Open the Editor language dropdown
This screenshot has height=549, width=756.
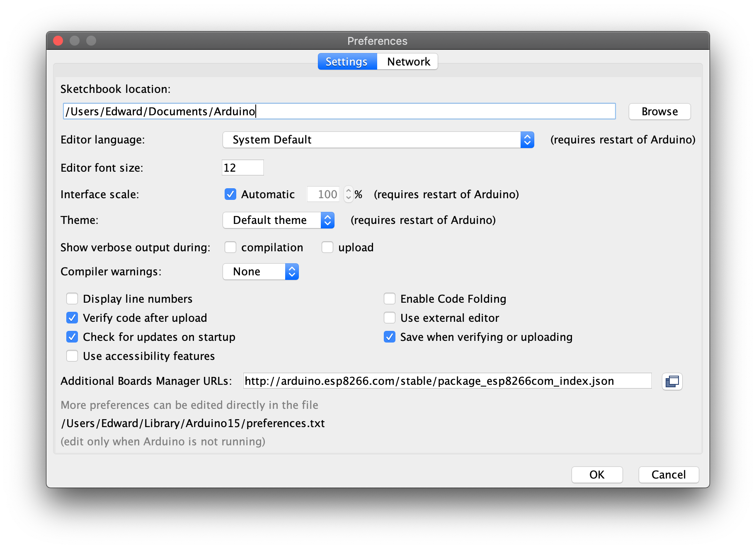(x=378, y=140)
